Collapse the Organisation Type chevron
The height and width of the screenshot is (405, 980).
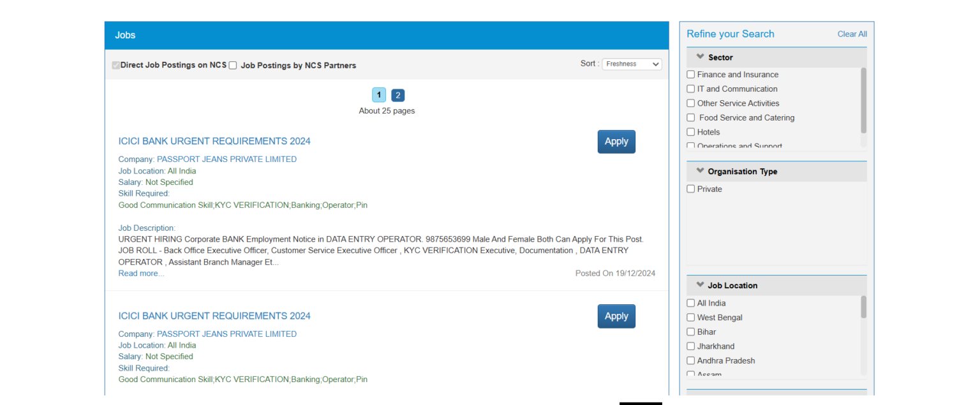(700, 171)
